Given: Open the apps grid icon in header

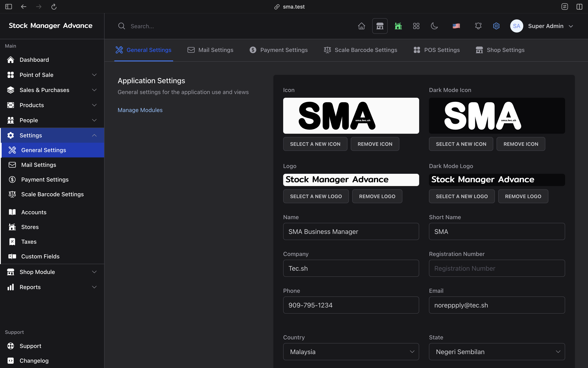Looking at the screenshot, I should [416, 26].
